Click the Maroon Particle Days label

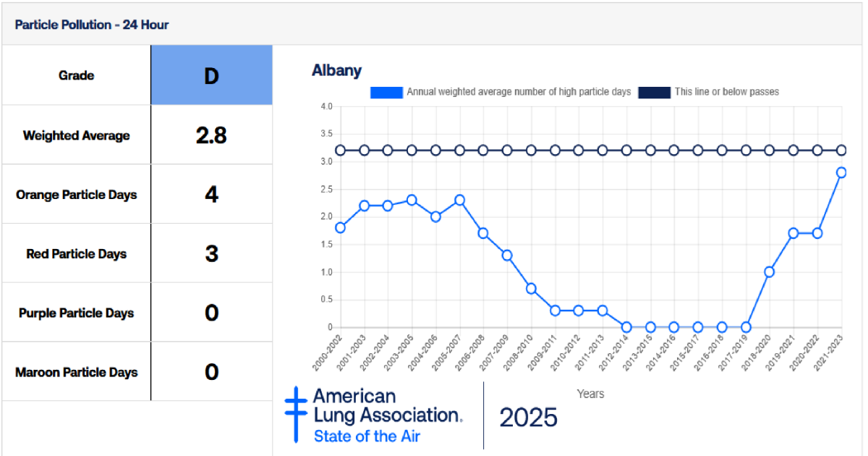pyautogui.click(x=76, y=373)
